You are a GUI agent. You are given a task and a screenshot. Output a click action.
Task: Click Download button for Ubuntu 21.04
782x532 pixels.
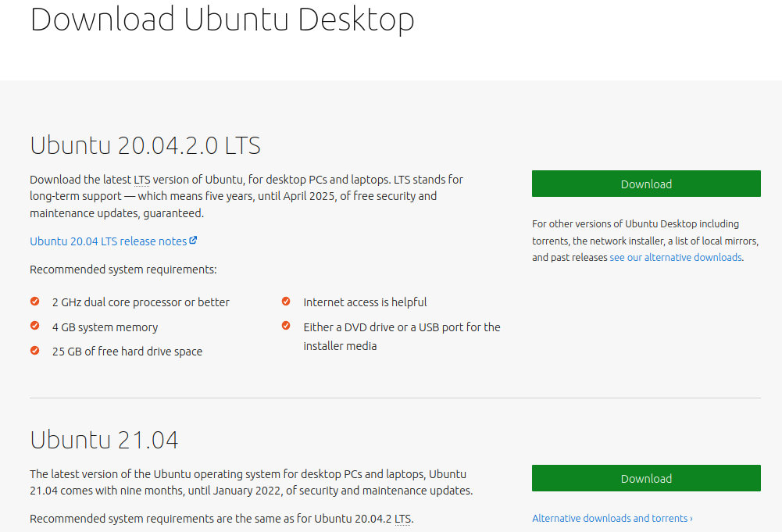click(x=646, y=478)
